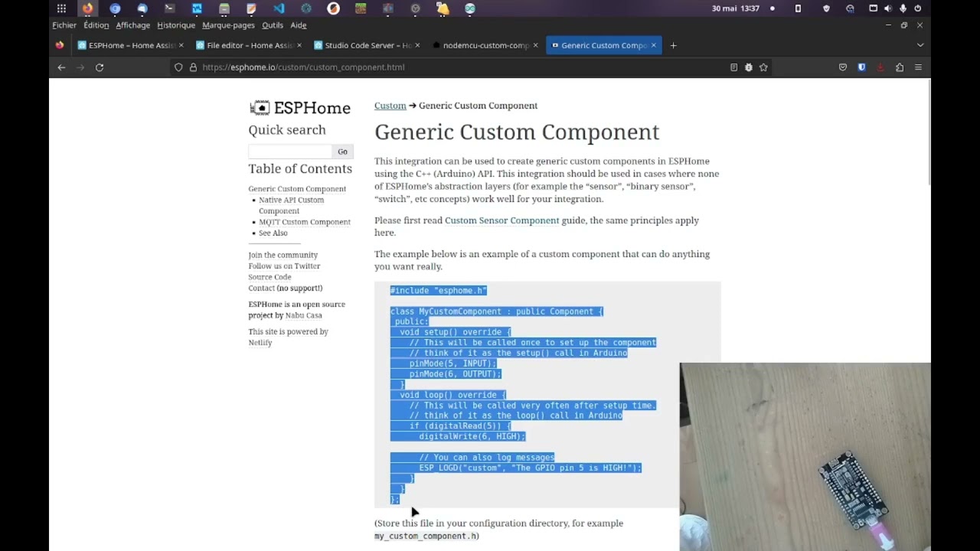Bookmark this page with the star

pos(763,67)
